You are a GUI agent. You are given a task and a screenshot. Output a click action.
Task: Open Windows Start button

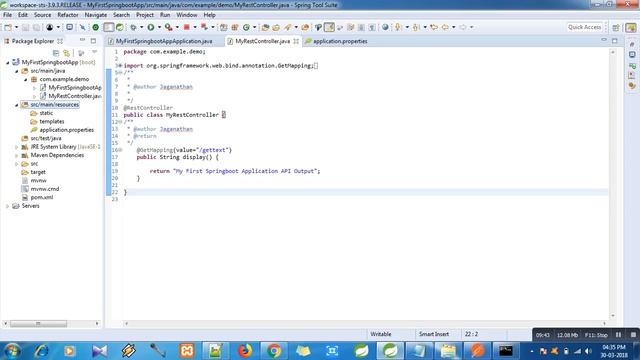click(x=11, y=351)
